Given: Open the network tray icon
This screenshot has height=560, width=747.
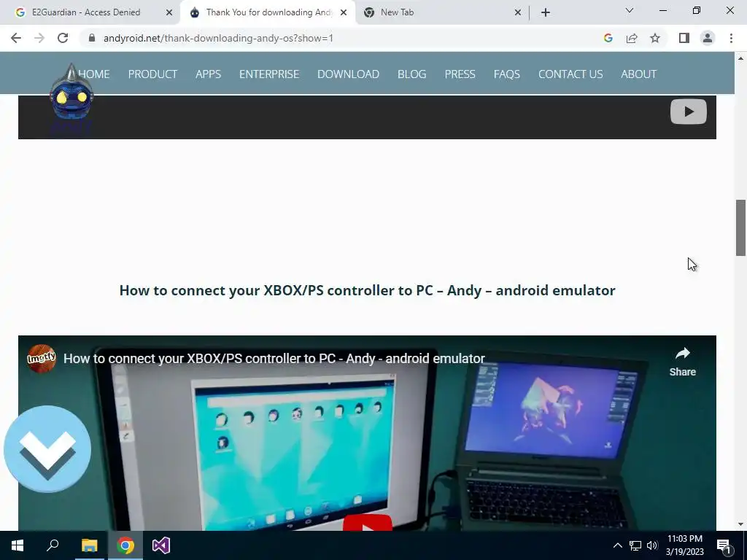Looking at the screenshot, I should click(635, 545).
